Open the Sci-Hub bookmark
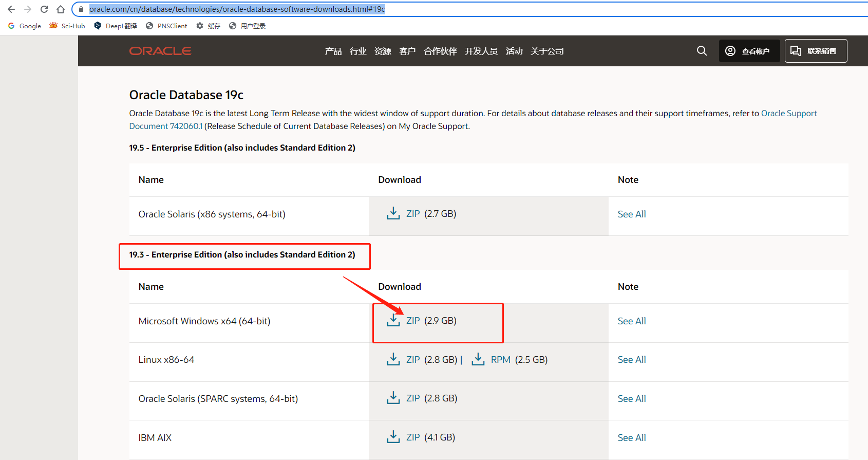 point(67,26)
